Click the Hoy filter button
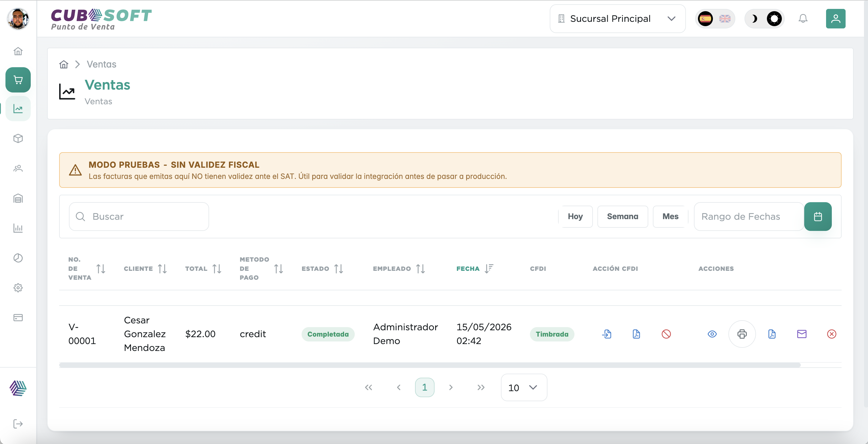Viewport: 868px width, 444px height. (x=575, y=216)
